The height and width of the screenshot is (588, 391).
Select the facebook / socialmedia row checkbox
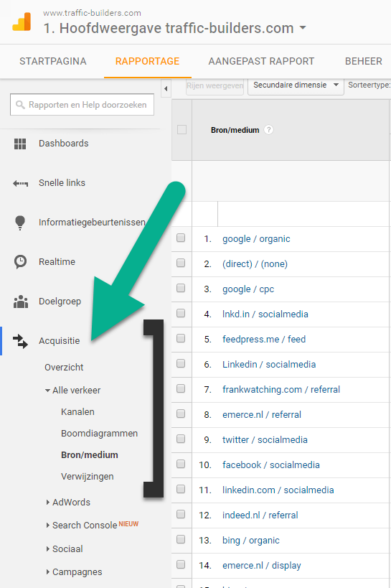181,464
